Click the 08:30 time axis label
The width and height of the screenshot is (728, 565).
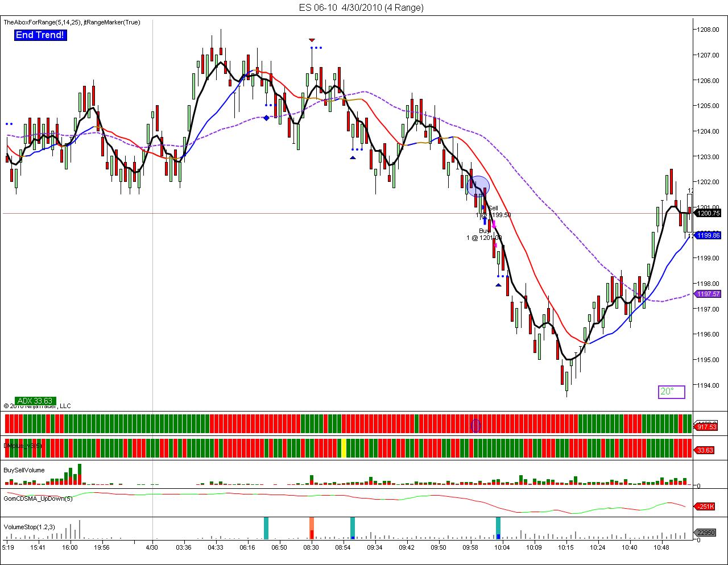click(x=311, y=547)
